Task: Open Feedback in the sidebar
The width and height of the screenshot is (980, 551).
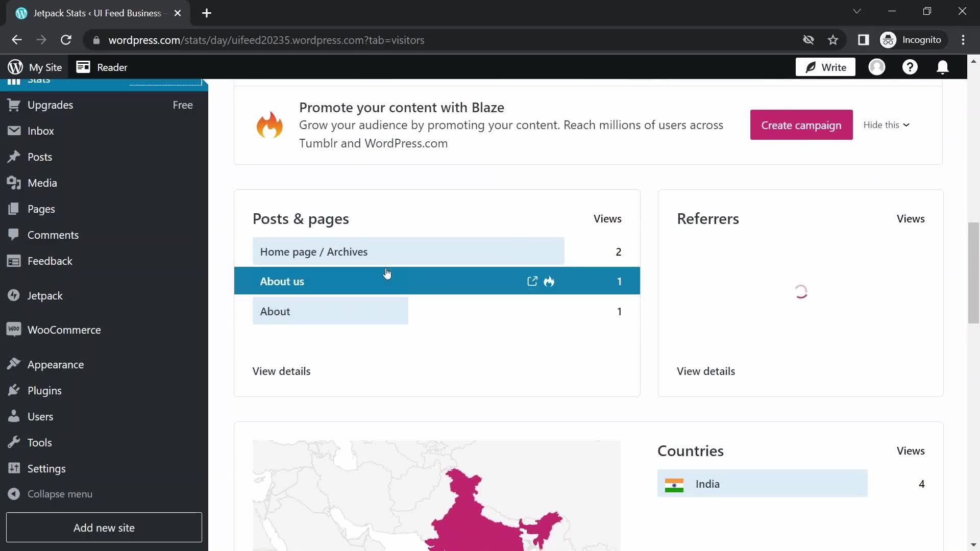Action: coord(104,261)
